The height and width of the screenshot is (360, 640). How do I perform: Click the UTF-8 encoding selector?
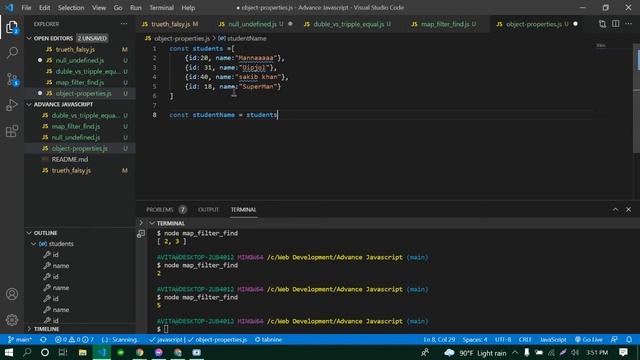coord(503,340)
